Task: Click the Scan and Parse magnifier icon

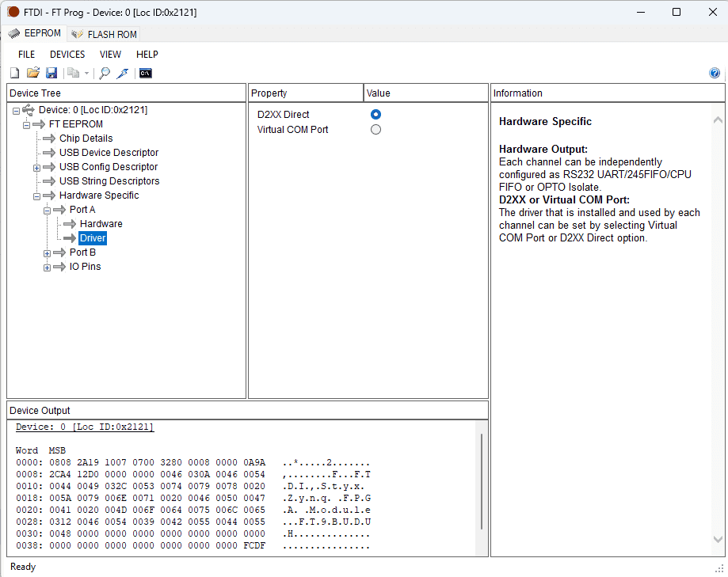Action: point(105,74)
